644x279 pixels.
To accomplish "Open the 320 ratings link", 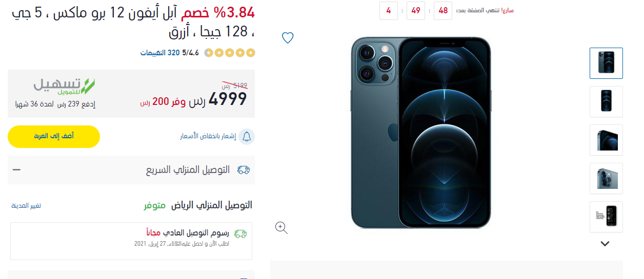I will pyautogui.click(x=159, y=53).
